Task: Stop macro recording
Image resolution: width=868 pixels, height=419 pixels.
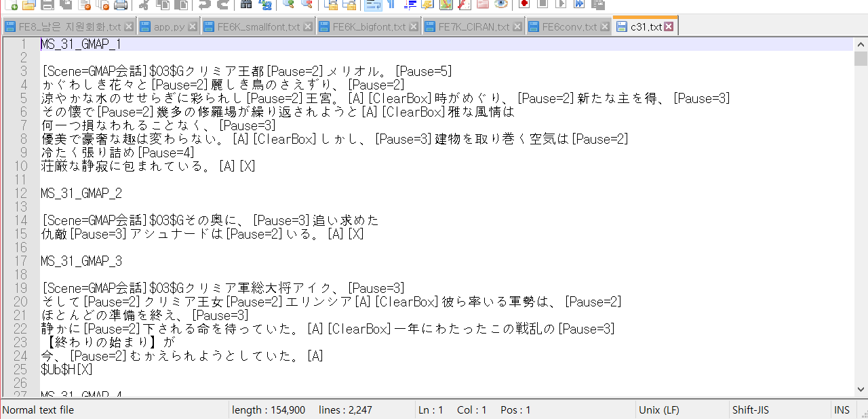Action: [x=542, y=5]
